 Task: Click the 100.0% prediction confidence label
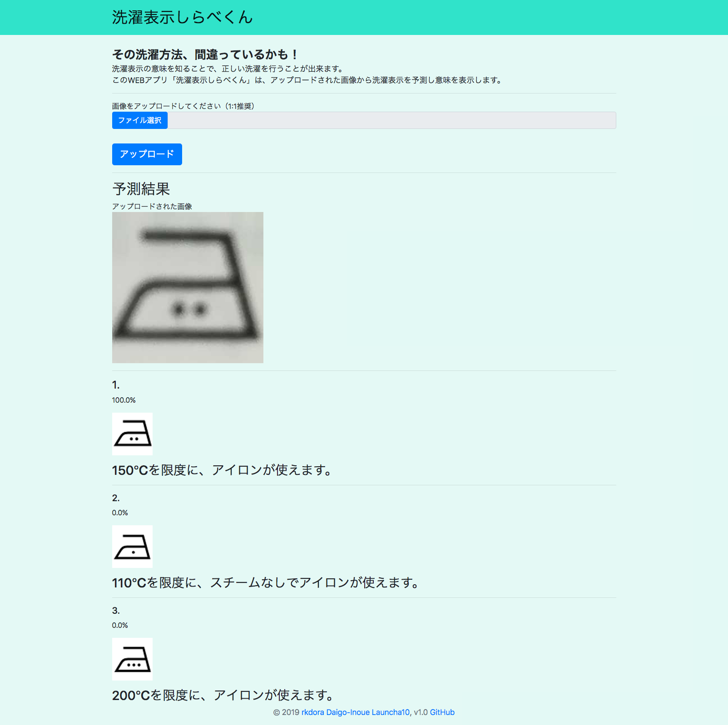click(x=123, y=400)
